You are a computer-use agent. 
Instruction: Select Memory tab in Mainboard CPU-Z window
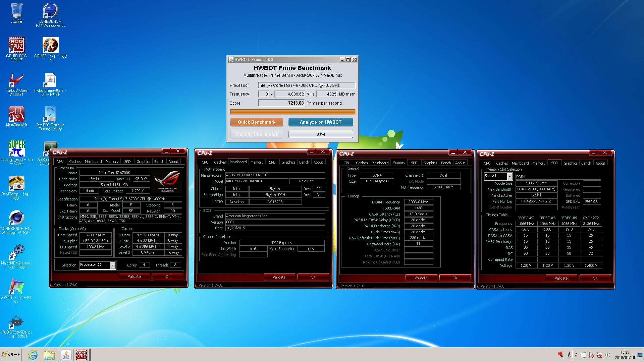257,162
